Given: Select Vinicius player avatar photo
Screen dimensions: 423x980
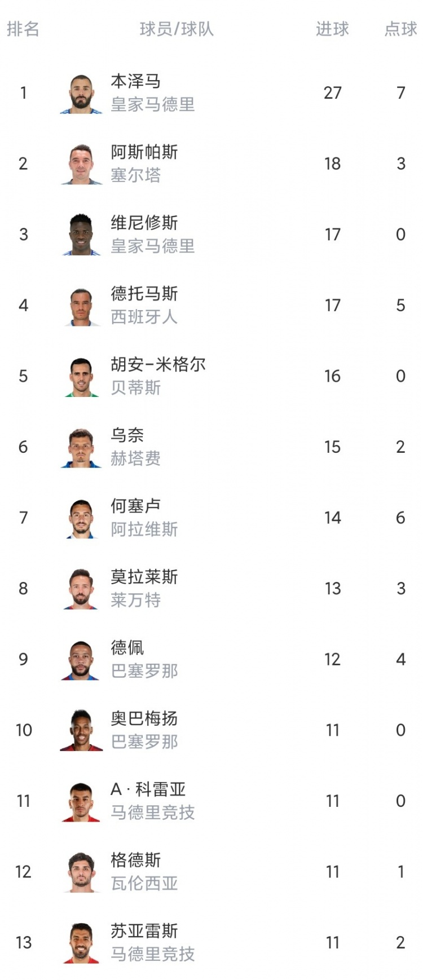Looking at the screenshot, I should [x=81, y=235].
